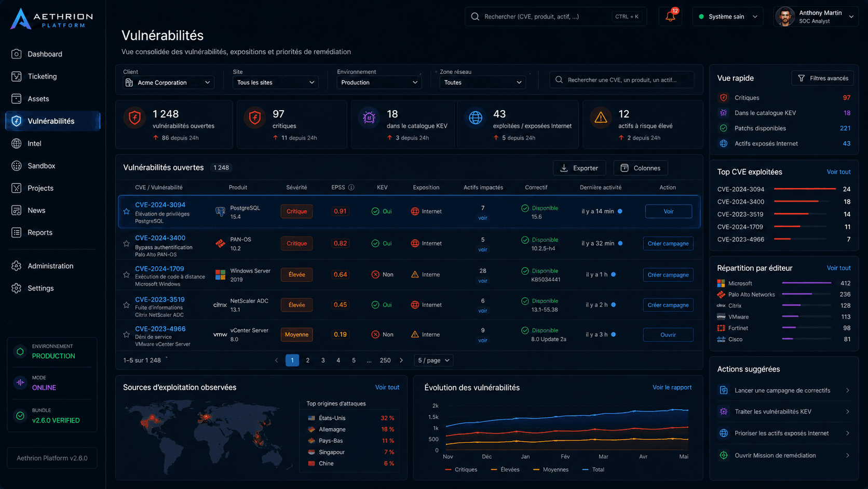The width and height of the screenshot is (868, 489).
Task: Open Intel in the sidebar
Action: (52, 143)
